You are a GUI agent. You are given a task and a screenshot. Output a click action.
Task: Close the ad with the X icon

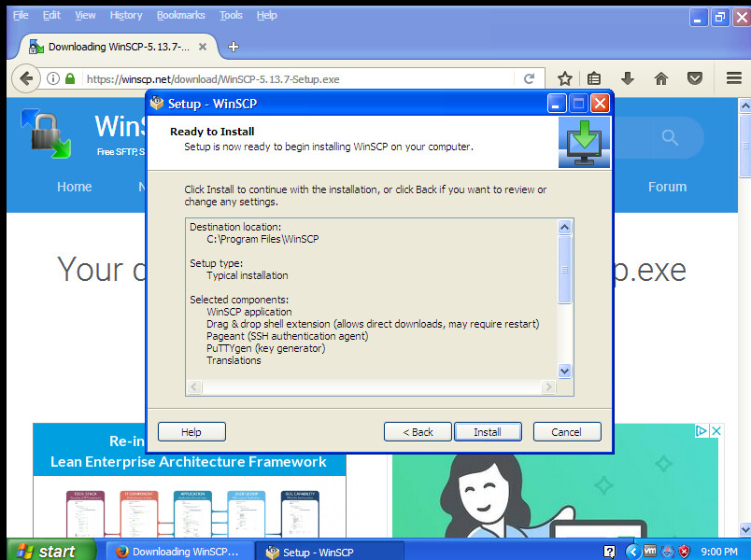coord(716,431)
